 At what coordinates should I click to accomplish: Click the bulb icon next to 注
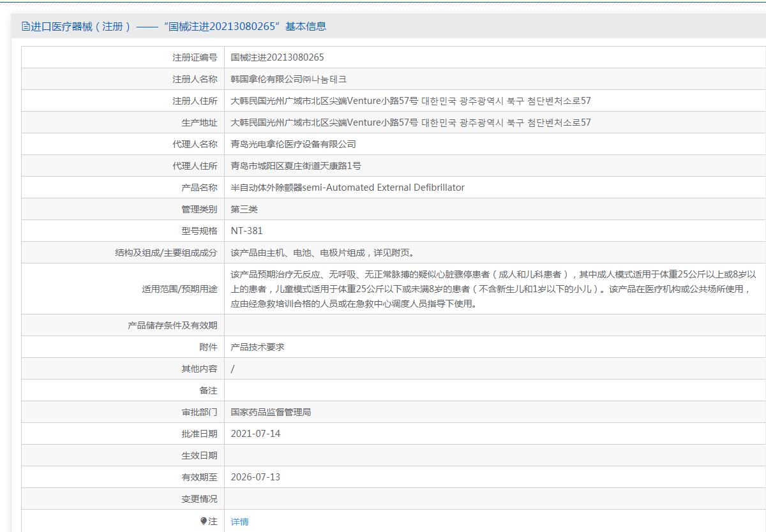pos(204,521)
